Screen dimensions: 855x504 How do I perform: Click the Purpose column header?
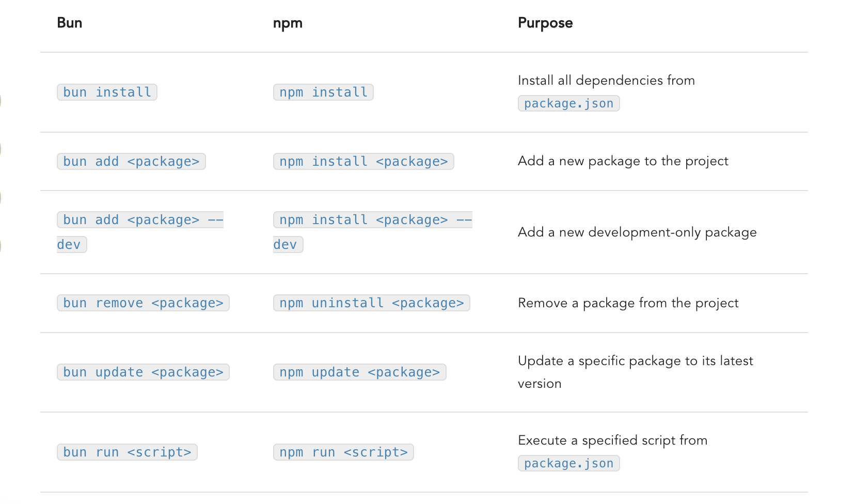pos(545,23)
